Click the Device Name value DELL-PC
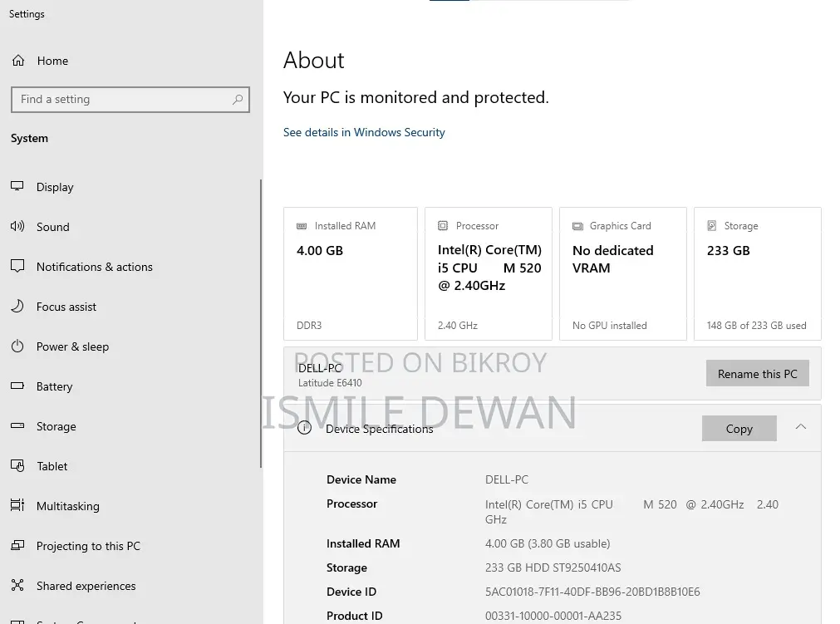 tap(507, 479)
